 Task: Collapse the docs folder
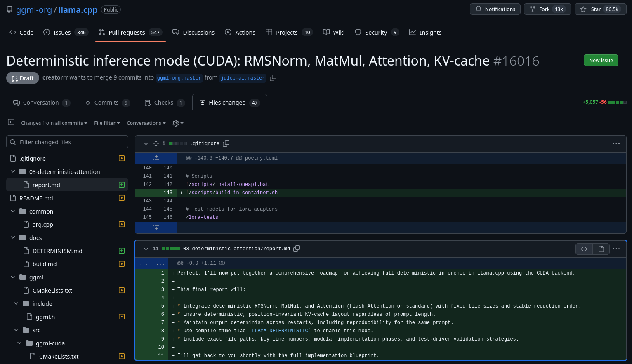13,237
